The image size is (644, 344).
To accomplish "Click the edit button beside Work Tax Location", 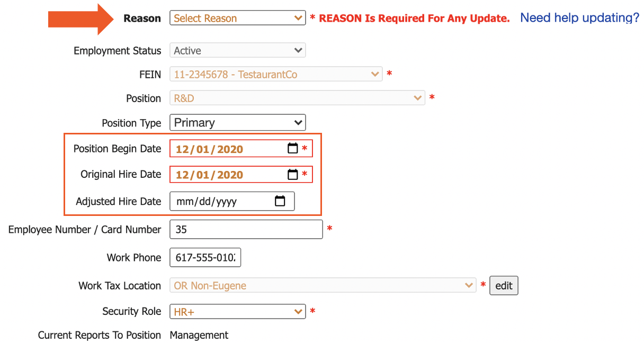I will tap(504, 285).
